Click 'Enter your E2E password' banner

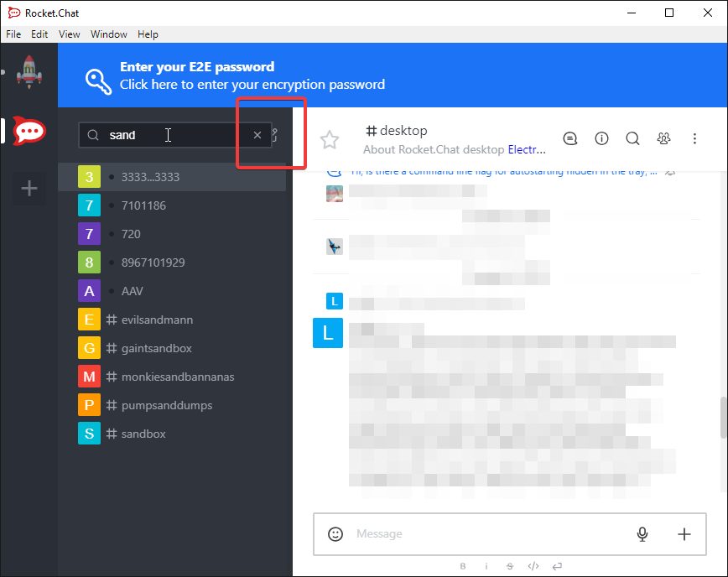[x=393, y=75]
